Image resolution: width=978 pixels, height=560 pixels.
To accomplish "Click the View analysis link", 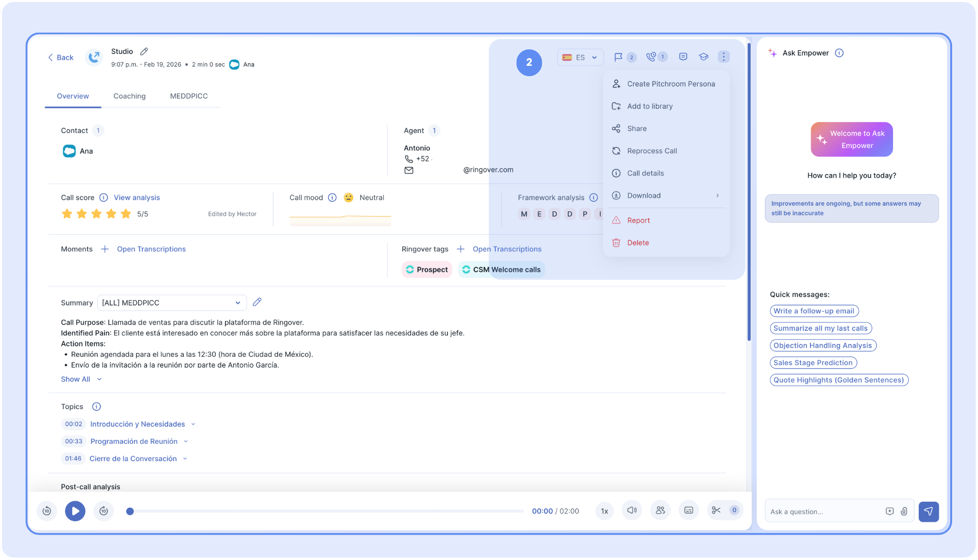I will [137, 197].
